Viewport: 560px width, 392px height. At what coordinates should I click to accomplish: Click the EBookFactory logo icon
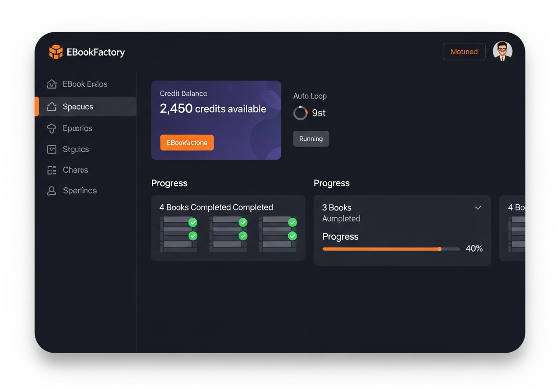coord(55,52)
